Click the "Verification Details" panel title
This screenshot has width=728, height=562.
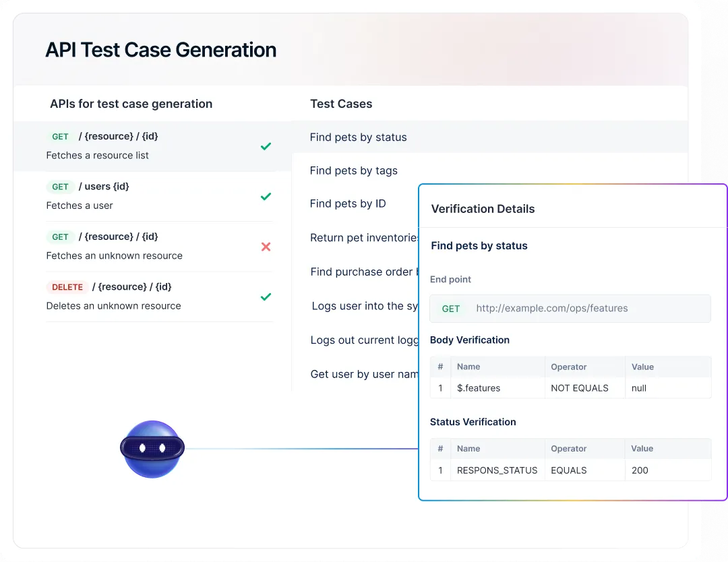483,209
